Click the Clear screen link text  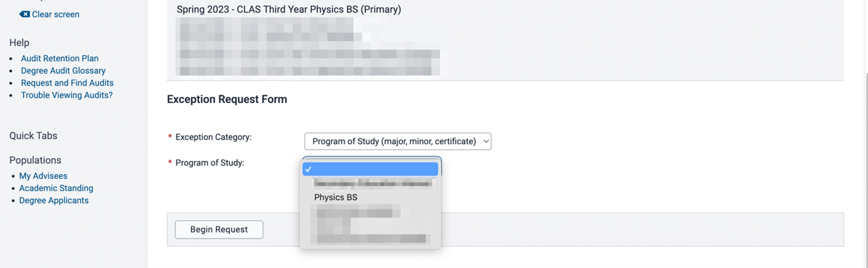[x=55, y=14]
